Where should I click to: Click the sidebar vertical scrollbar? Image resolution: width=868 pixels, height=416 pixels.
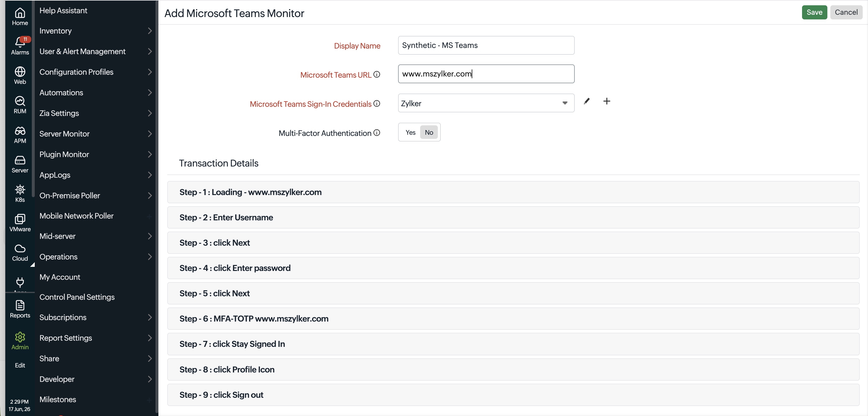[x=33, y=99]
